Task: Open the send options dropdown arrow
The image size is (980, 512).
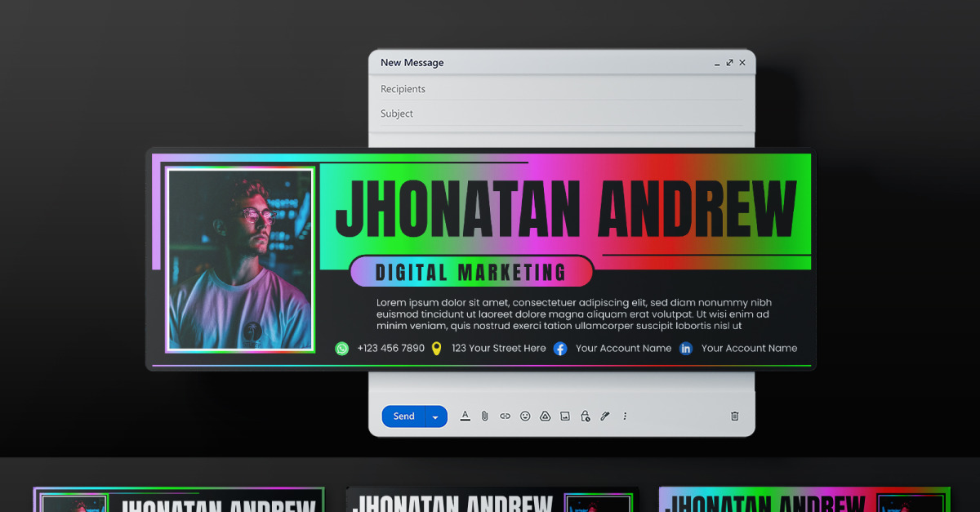Action: tap(436, 417)
